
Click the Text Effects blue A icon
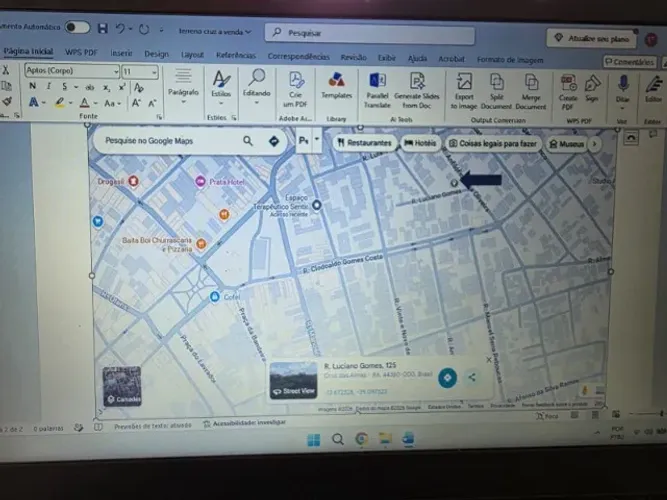point(33,102)
